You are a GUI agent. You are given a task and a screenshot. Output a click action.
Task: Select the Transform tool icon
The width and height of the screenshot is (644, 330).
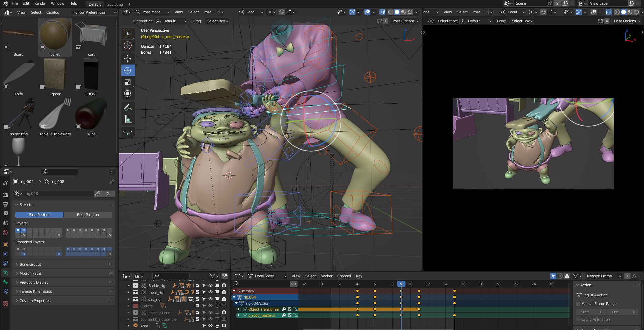tap(128, 94)
